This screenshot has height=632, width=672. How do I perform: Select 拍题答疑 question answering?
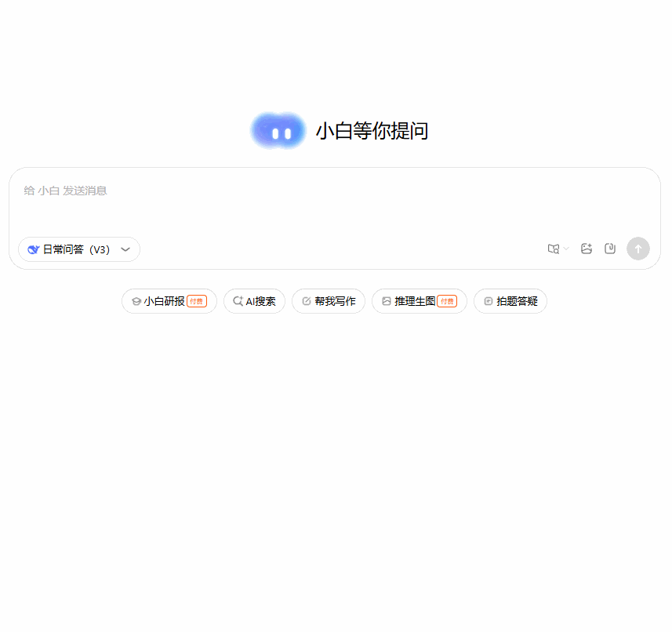click(x=510, y=300)
